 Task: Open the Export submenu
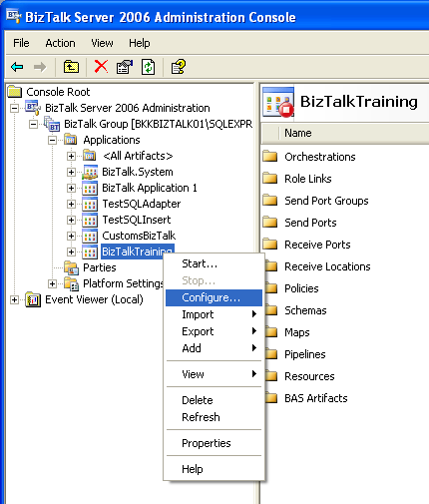coord(214,331)
